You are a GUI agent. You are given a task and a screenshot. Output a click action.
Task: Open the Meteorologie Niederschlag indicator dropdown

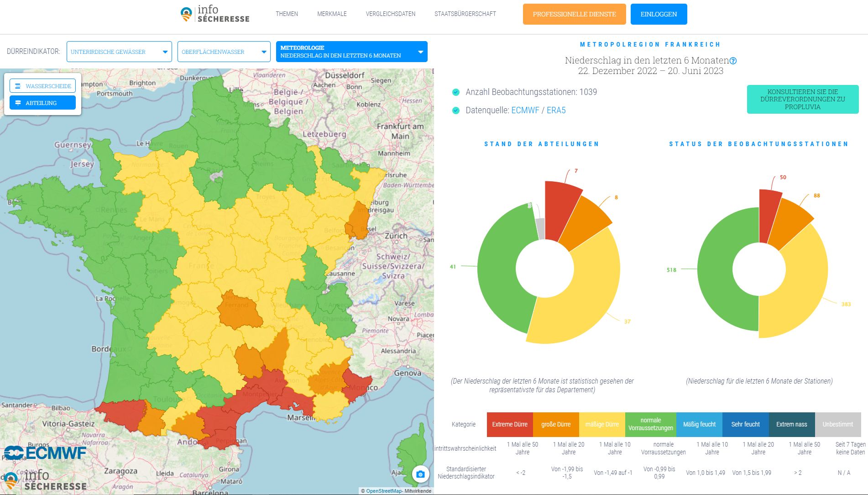[351, 52]
